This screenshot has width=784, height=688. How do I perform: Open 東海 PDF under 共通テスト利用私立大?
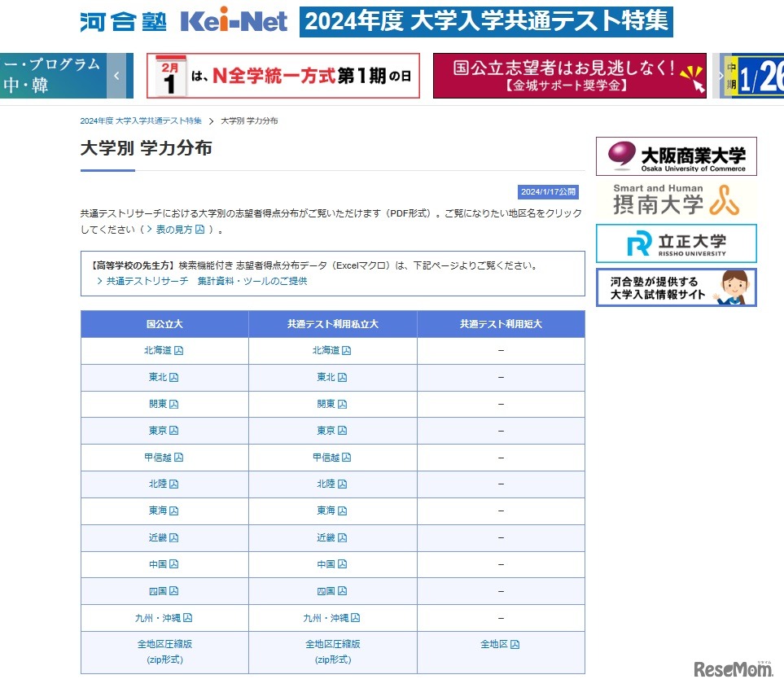(x=332, y=511)
